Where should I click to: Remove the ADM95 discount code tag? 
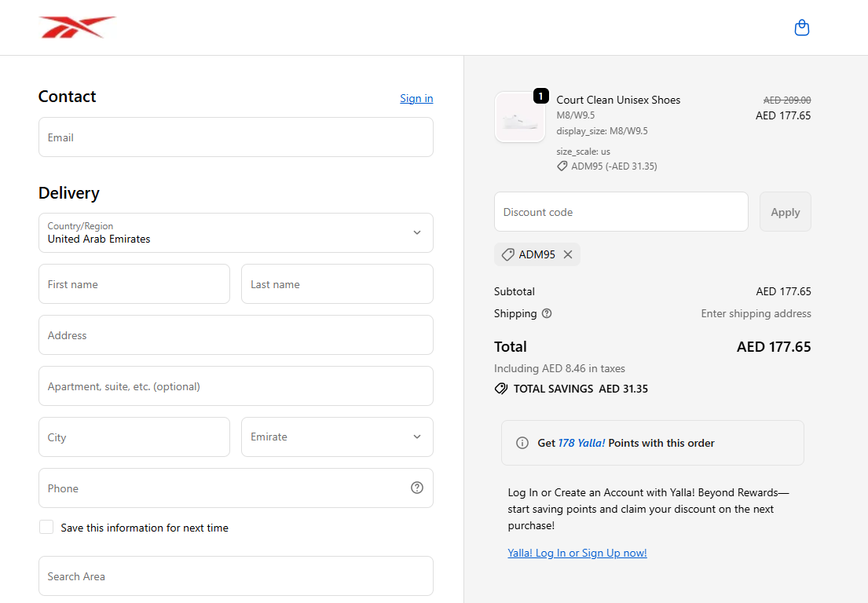[x=568, y=254]
